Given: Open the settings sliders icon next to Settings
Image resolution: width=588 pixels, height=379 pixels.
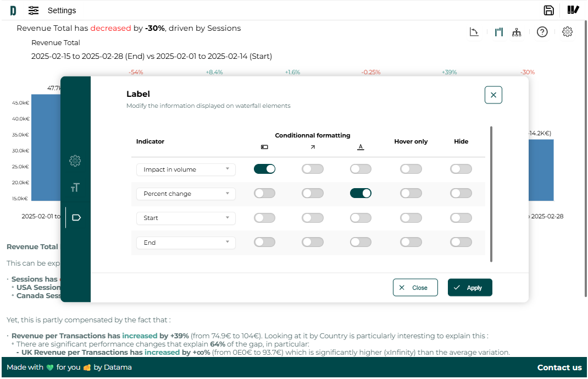Looking at the screenshot, I should coord(34,10).
